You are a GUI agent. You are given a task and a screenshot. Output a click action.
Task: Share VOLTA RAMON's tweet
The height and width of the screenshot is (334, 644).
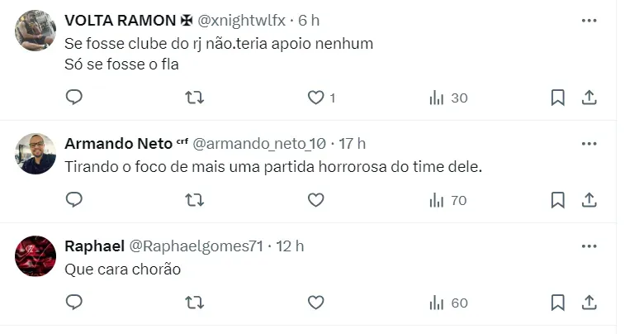pyautogui.click(x=589, y=98)
